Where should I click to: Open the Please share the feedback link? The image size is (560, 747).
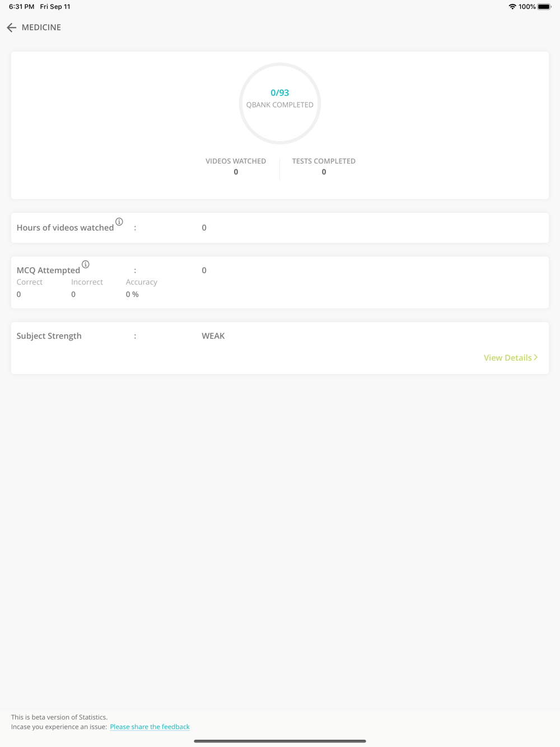tap(150, 727)
